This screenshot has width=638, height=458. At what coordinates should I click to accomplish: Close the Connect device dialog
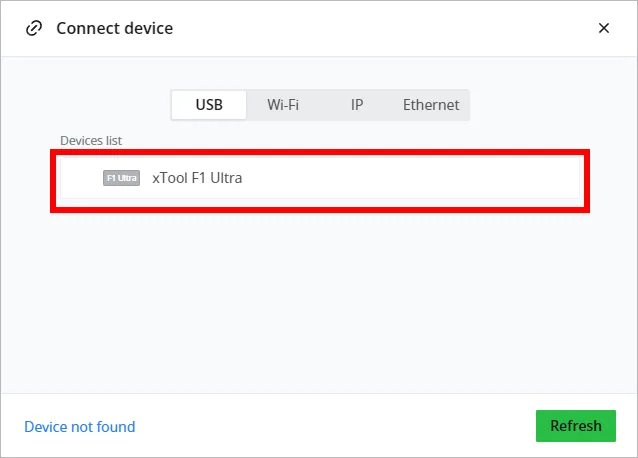tap(604, 28)
